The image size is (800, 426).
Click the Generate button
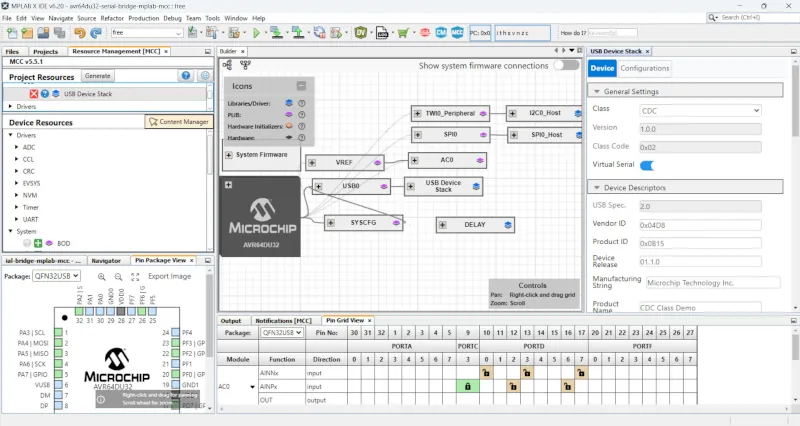(x=97, y=76)
